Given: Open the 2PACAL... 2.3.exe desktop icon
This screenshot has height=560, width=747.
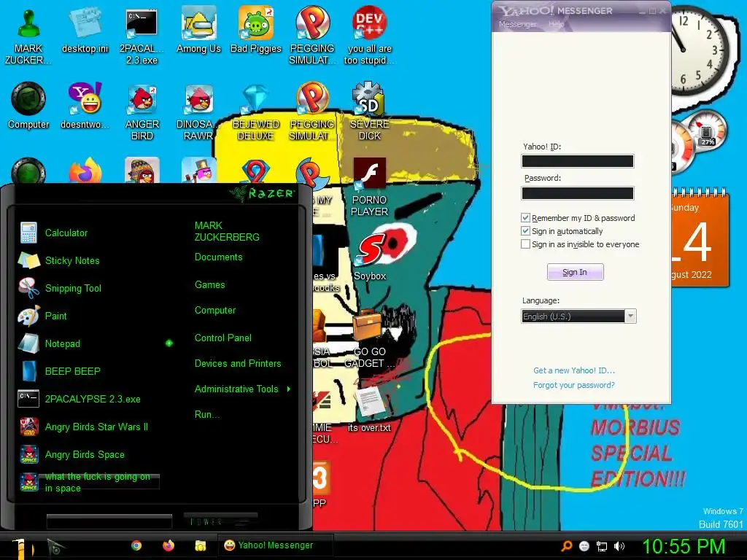Looking at the screenshot, I should (x=142, y=35).
